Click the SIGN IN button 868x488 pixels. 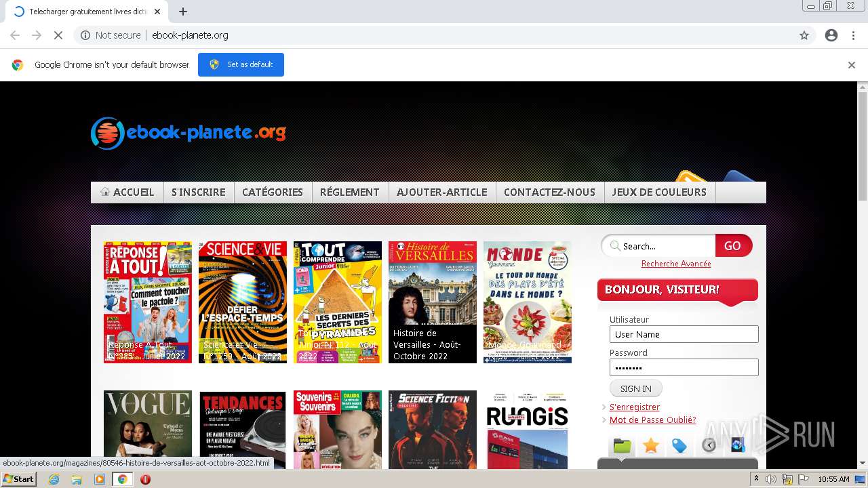(x=636, y=388)
